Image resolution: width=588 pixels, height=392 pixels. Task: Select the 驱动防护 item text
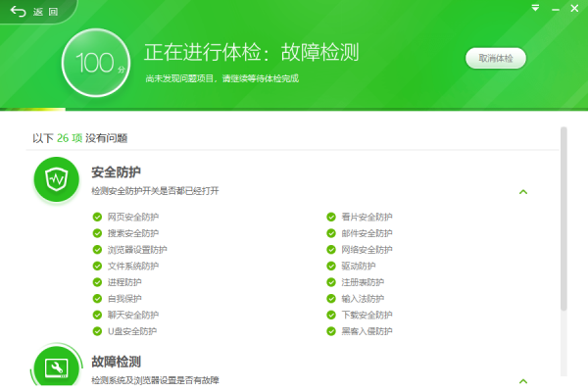[x=359, y=266]
